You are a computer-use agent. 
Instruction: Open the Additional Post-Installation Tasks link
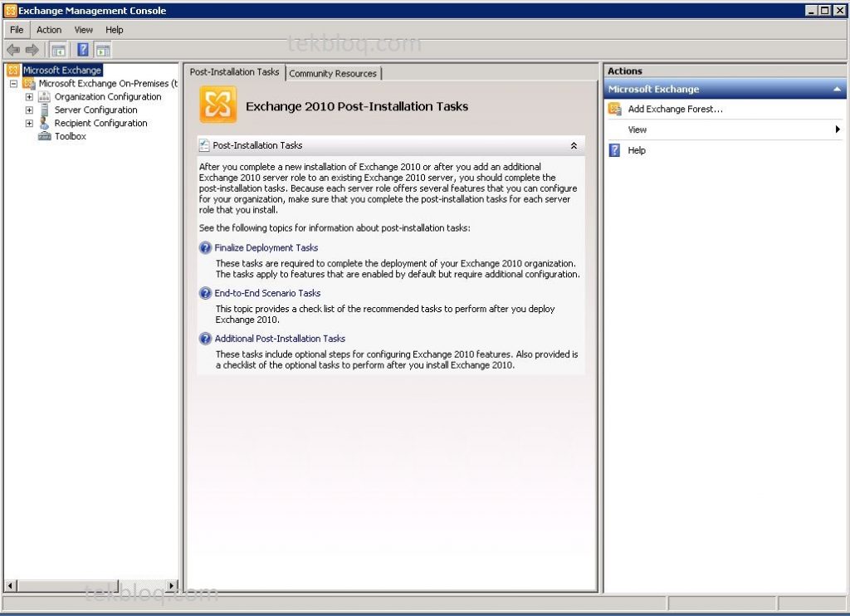(x=280, y=339)
